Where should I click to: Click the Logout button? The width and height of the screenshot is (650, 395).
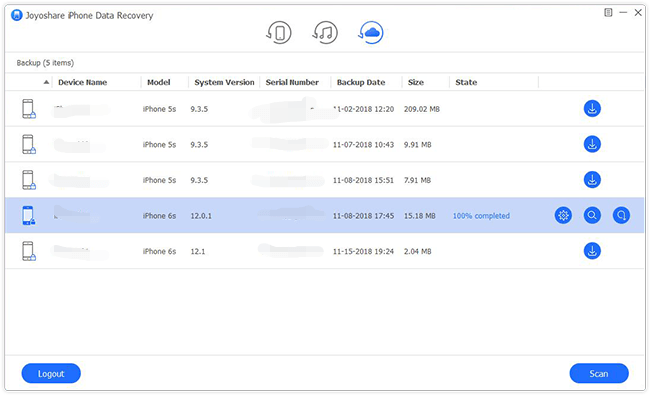(x=51, y=373)
